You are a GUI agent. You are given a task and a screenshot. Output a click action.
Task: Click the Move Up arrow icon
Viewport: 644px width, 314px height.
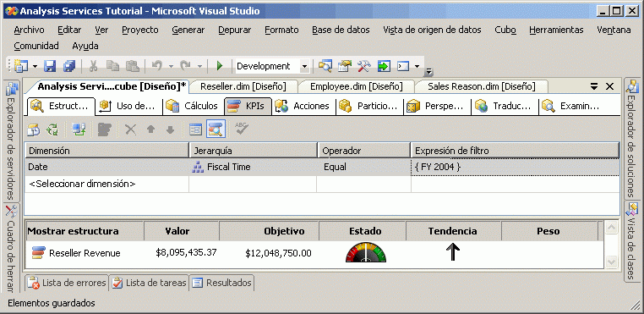(x=150, y=129)
